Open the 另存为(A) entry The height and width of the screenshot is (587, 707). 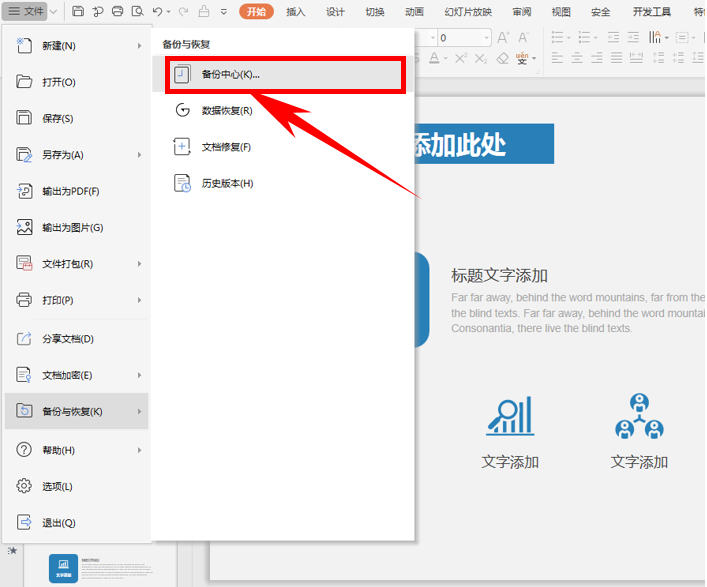point(77,155)
